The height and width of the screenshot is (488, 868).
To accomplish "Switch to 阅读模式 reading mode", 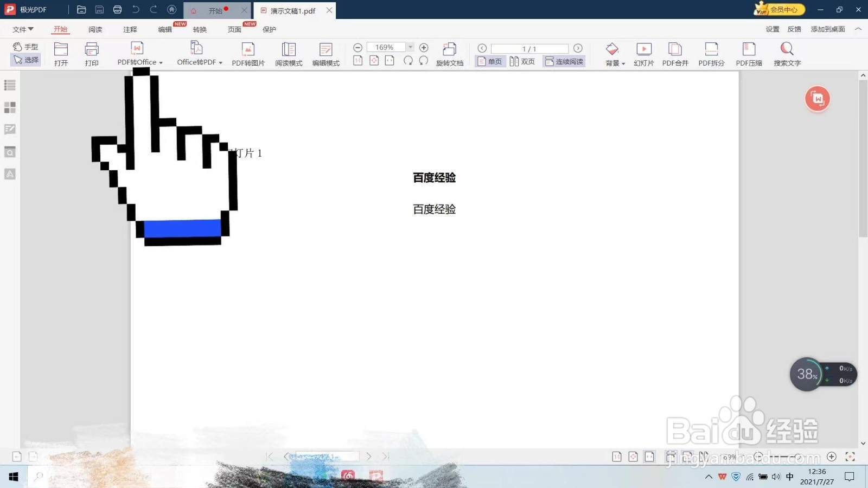I will [x=289, y=54].
